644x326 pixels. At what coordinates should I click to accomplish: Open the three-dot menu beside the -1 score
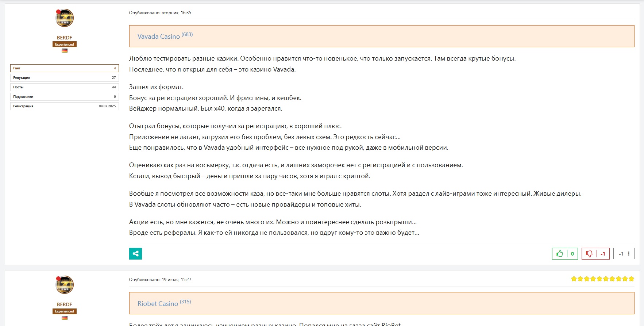click(x=629, y=254)
